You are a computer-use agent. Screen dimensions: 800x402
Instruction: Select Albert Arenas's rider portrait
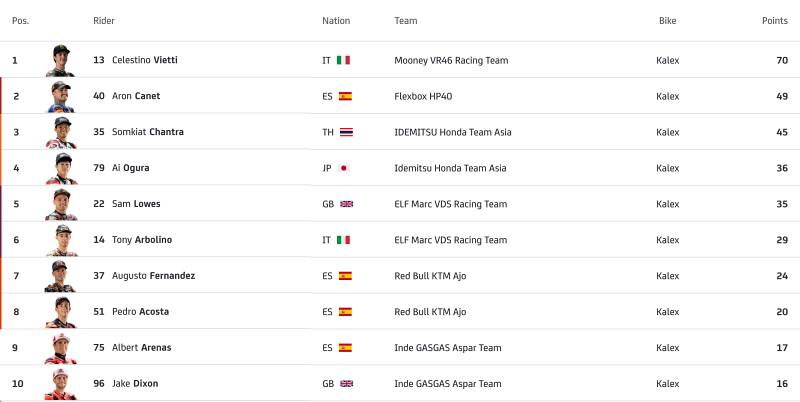tap(61, 348)
